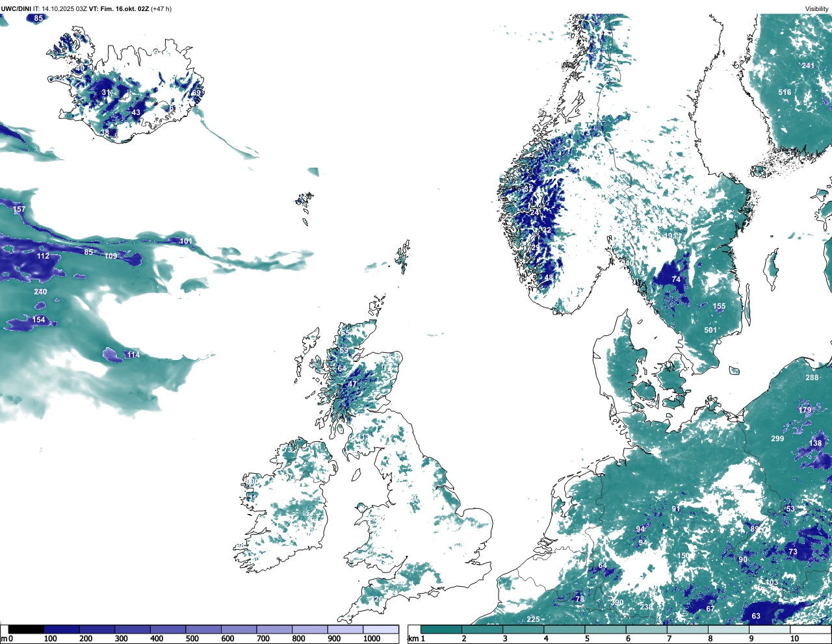Screen dimensions: 832x644
Task: Click the '(+47 h)' forecast offset text
Action: pyautogui.click(x=161, y=9)
